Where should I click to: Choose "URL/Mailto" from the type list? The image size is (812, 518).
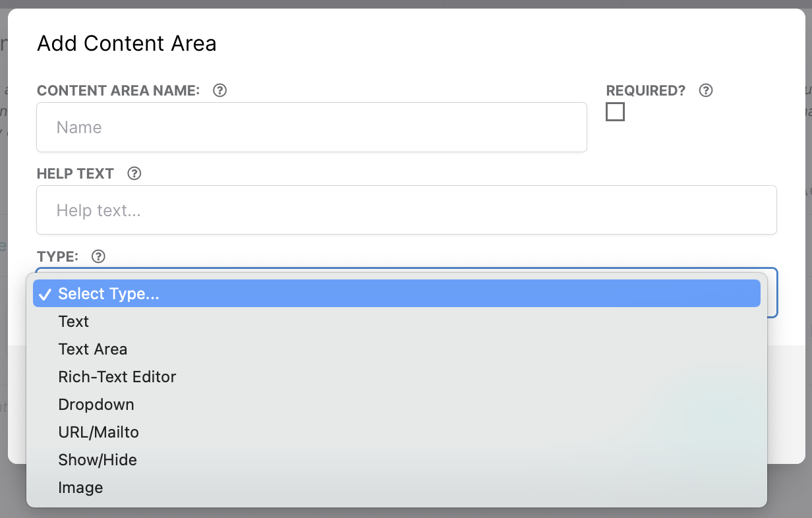[99, 432]
